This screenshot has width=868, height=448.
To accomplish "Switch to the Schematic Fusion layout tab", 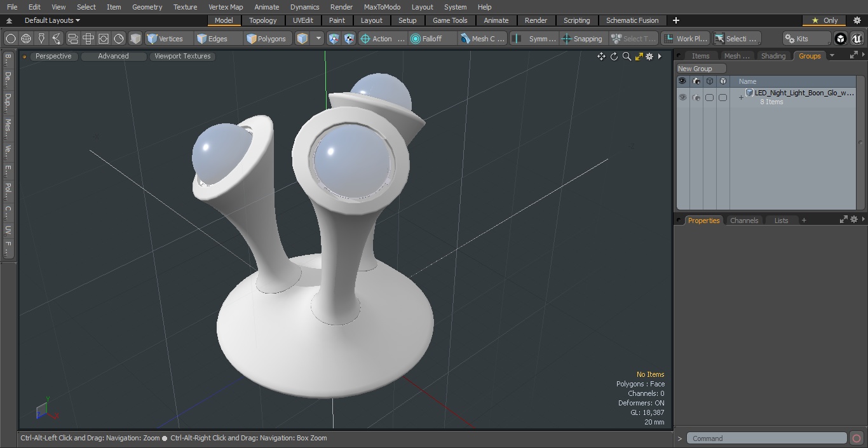I will click(x=632, y=20).
